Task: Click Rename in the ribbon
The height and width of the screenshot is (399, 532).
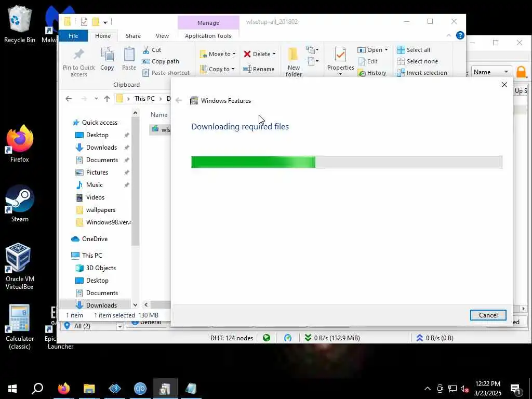Action: [x=259, y=69]
